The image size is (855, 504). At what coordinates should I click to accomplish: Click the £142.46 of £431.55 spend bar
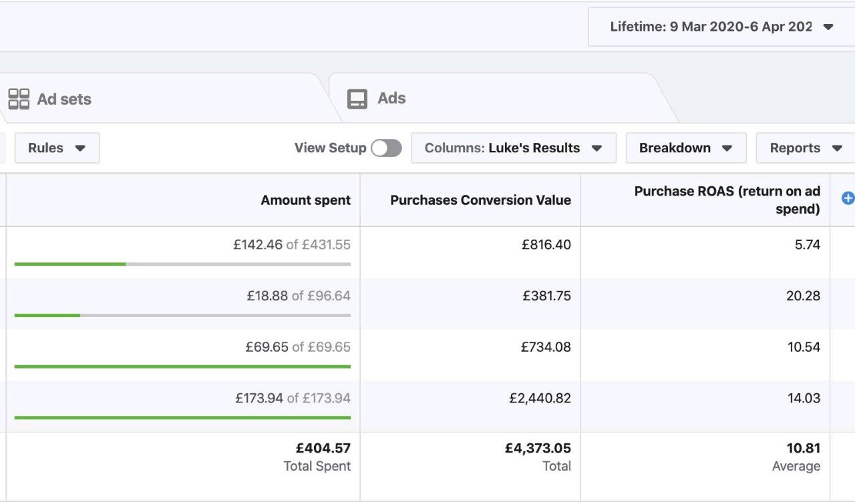182,264
